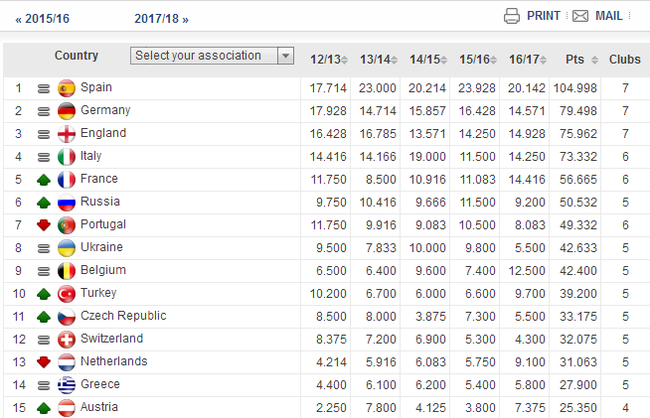Click Austria's flag icon
Image resolution: width=650 pixels, height=418 pixels.
[x=66, y=408]
